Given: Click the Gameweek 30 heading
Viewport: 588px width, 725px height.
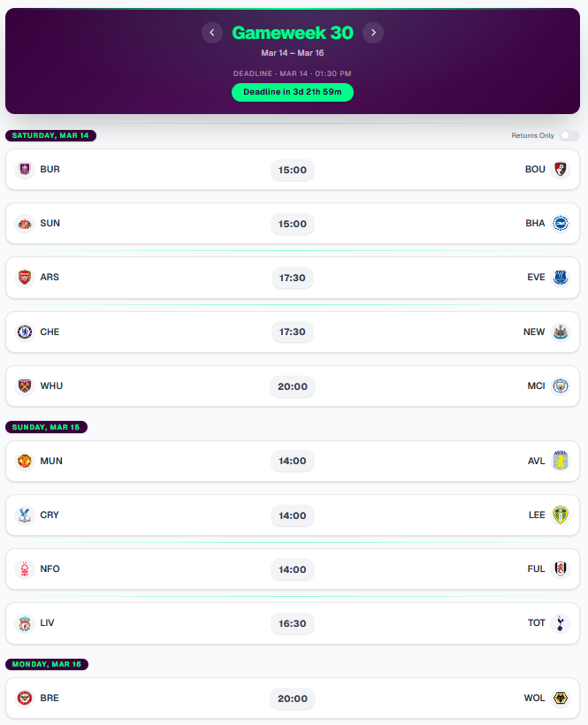Looking at the screenshot, I should coord(293,33).
